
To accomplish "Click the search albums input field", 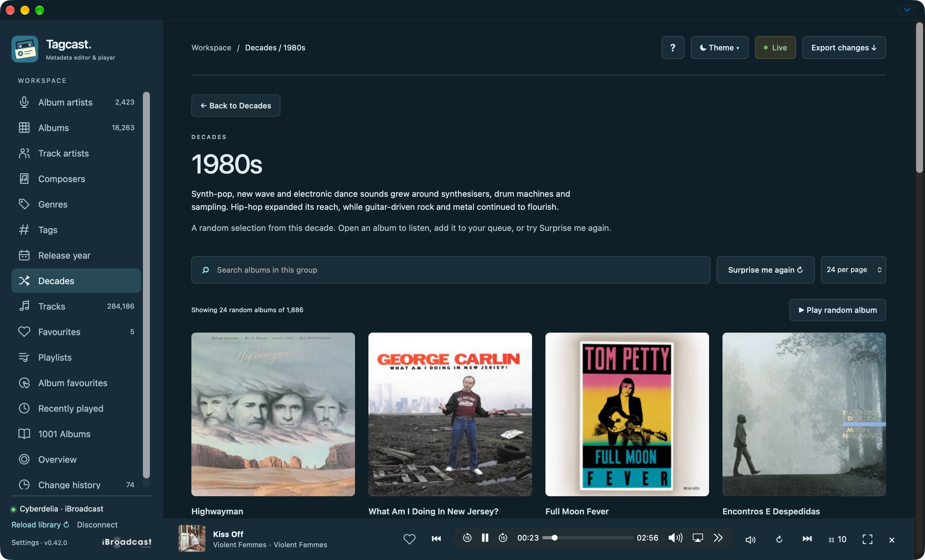I will [x=450, y=270].
